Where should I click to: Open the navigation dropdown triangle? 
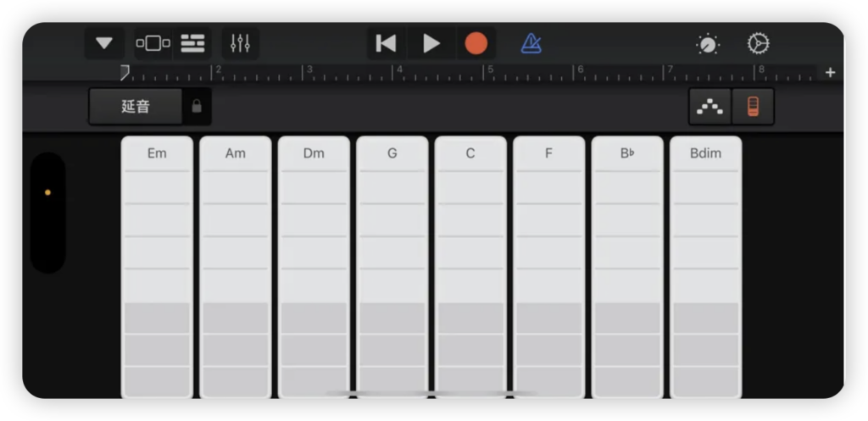pos(104,43)
